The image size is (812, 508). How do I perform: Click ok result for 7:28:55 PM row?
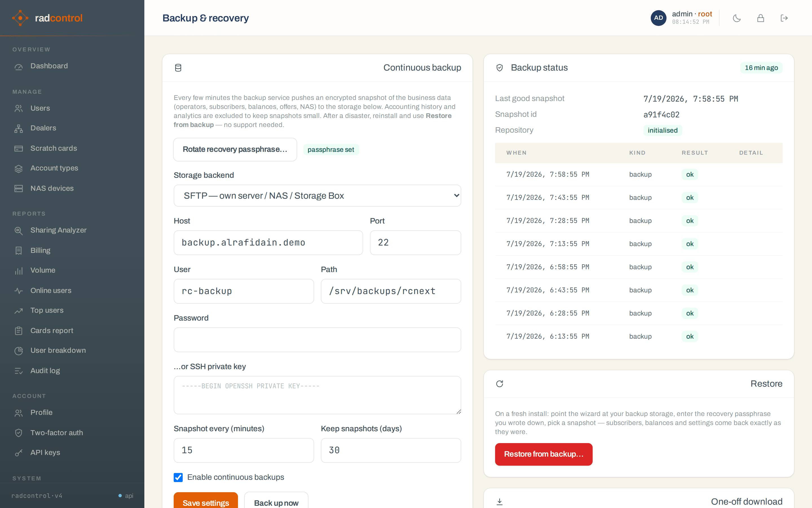click(x=690, y=221)
